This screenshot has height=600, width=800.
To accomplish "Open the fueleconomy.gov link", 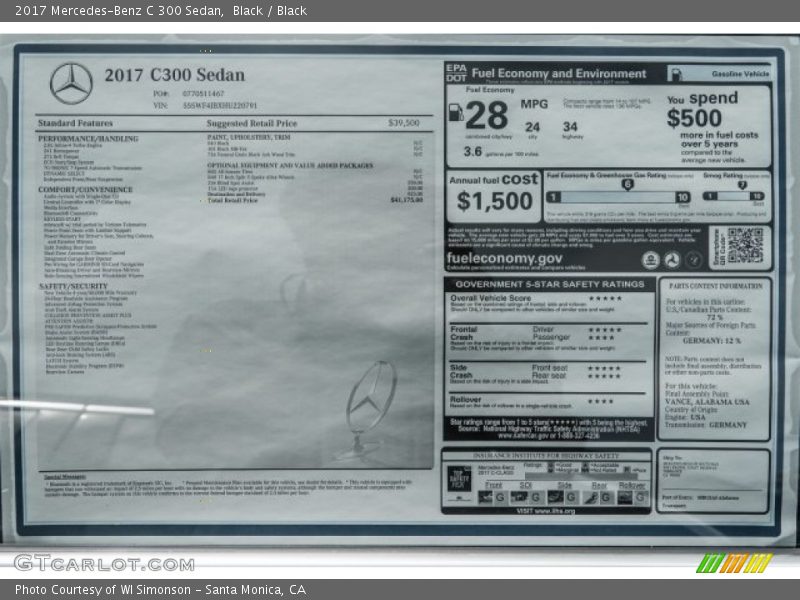I will coord(504,258).
